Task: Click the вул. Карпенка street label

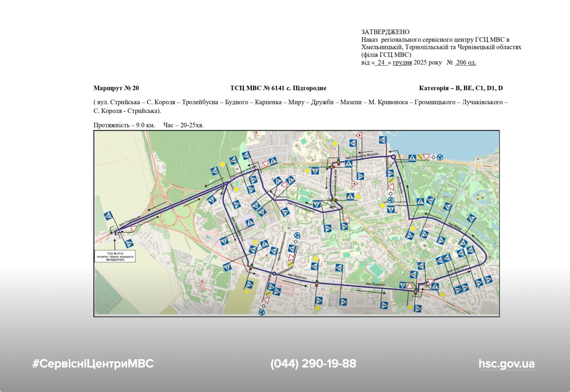Action: click(457, 269)
